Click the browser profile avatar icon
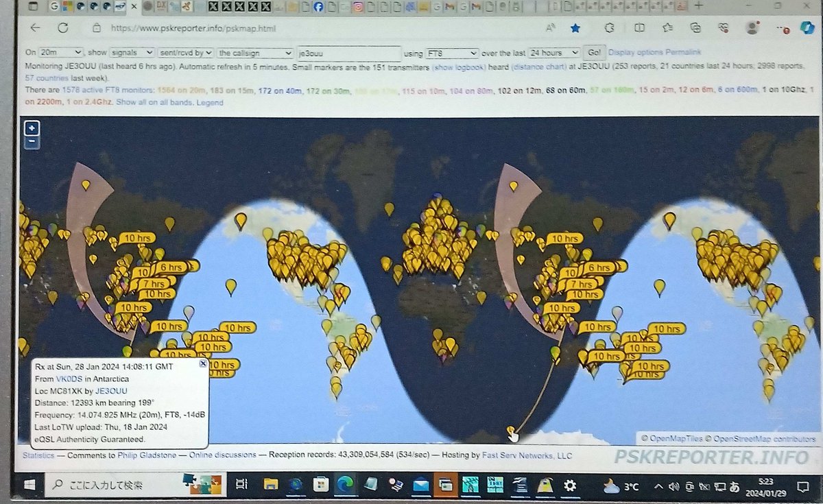823x504 pixels. tap(752, 28)
